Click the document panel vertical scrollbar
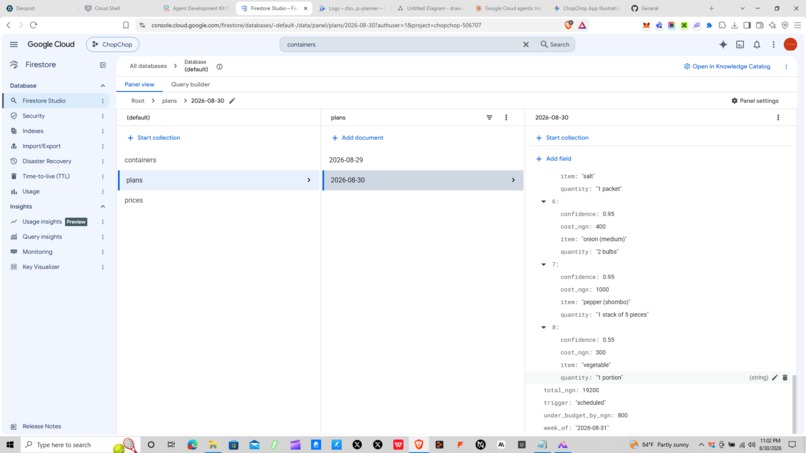 coord(794,404)
